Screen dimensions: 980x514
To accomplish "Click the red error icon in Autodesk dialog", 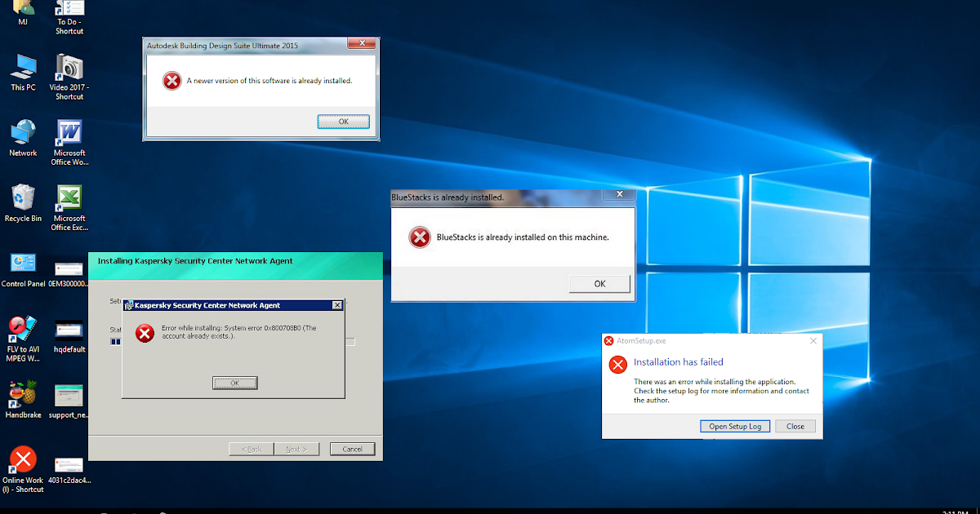I will (x=171, y=81).
